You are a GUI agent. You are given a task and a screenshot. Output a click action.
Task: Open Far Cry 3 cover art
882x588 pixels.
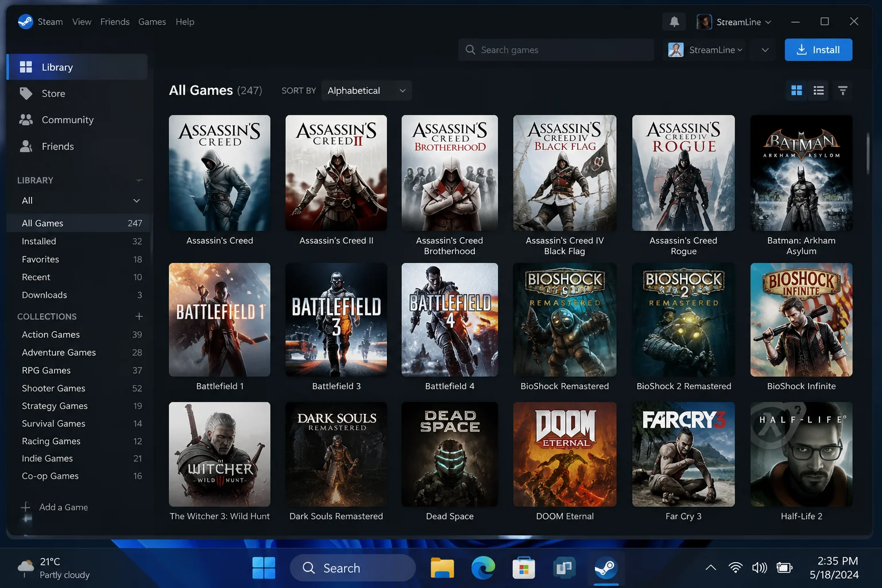(x=683, y=454)
